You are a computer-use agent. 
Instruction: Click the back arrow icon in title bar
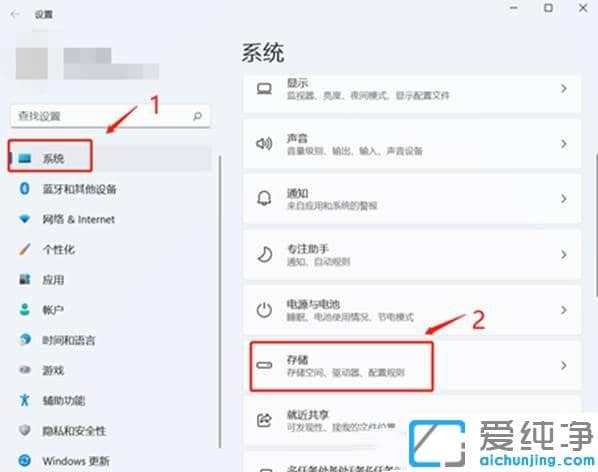click(15, 14)
